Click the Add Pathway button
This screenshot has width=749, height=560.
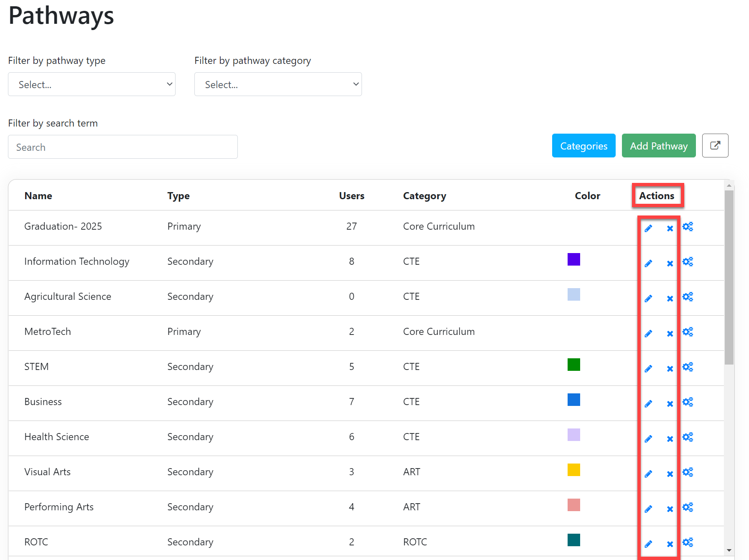tap(659, 145)
